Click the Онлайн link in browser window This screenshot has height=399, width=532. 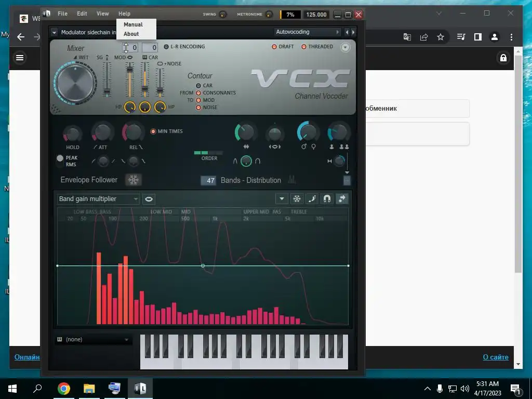click(x=27, y=357)
